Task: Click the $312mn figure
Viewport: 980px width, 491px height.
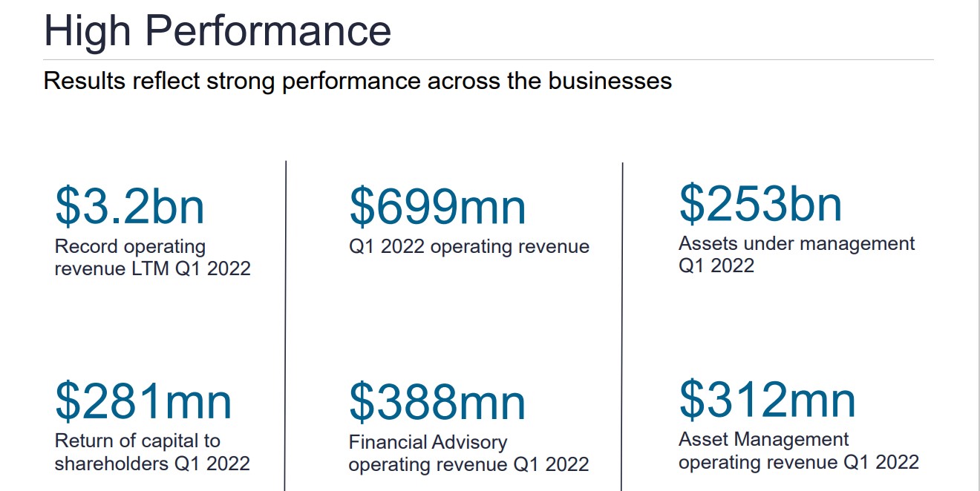Action: tap(767, 398)
